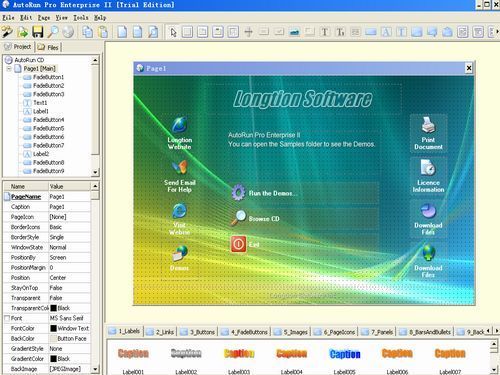Select the crosshair tool in the component toolbar
500x375 pixels.
pos(248,32)
